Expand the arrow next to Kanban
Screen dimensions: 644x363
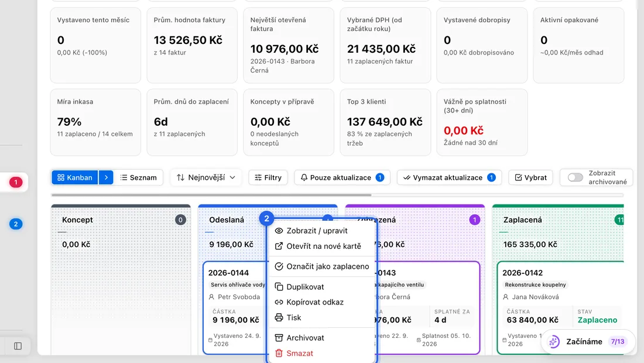tap(106, 177)
